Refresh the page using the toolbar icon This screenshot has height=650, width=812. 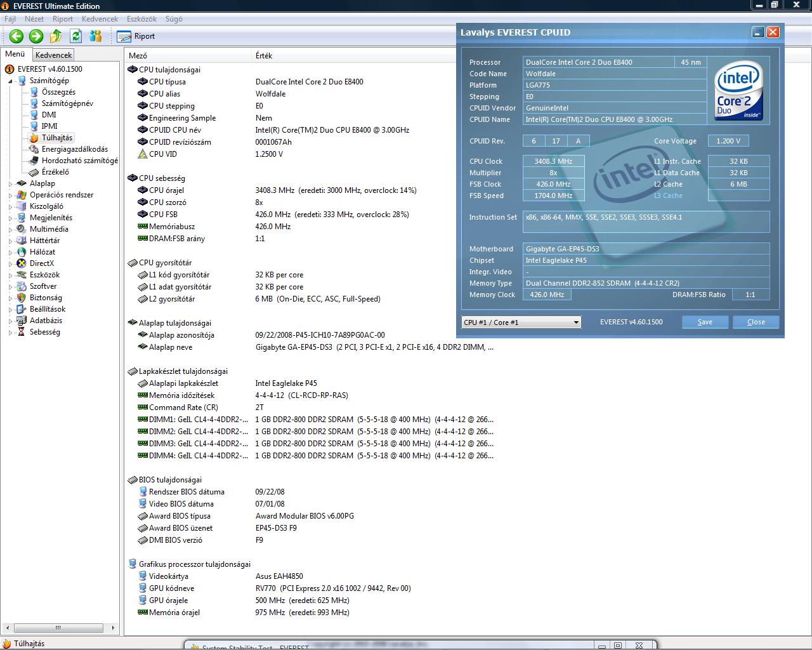[x=76, y=36]
